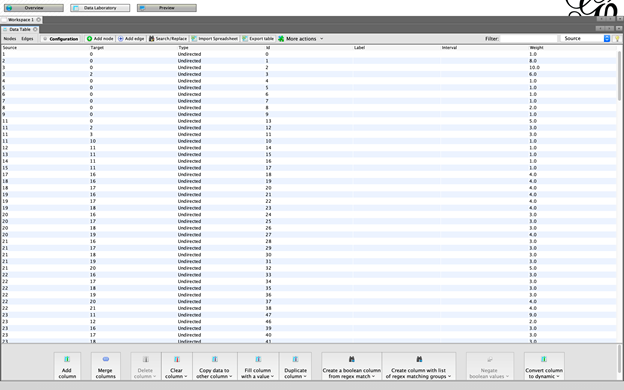Select the Weight cell showing 8.0

(x=572, y=61)
